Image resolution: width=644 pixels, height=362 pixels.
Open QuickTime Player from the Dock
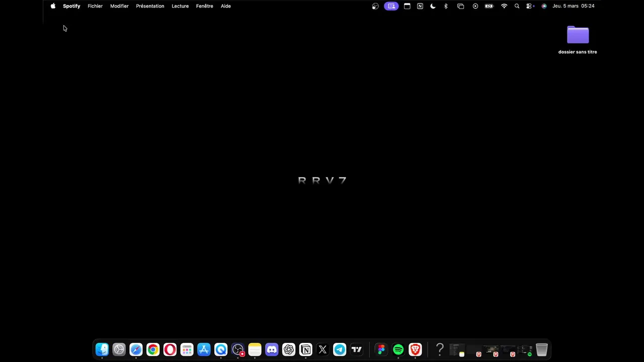(221, 349)
